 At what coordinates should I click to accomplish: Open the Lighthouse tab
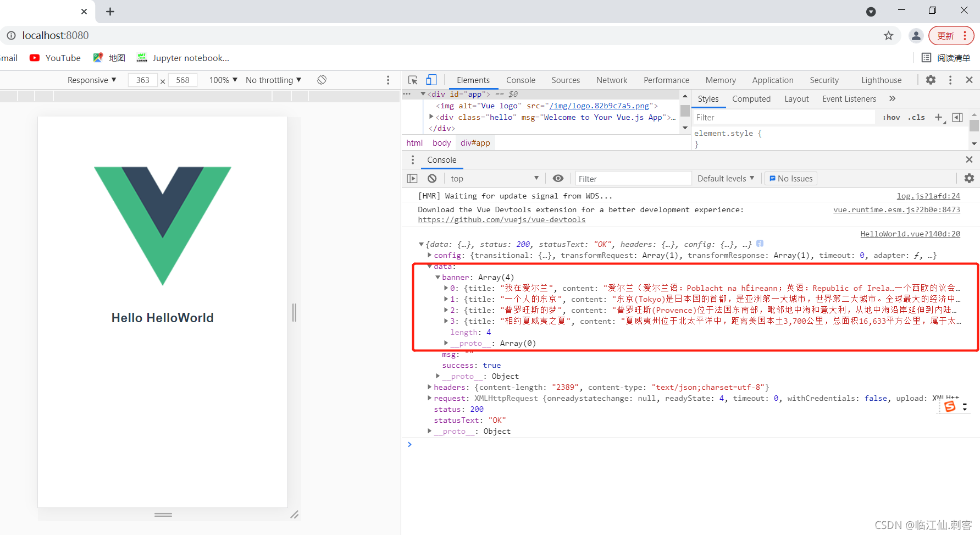click(x=881, y=80)
